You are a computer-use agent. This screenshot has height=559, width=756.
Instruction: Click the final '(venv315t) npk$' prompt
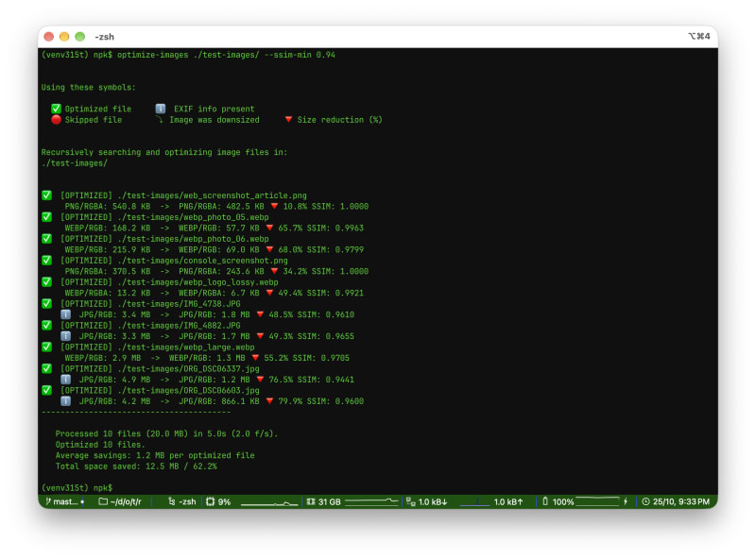point(77,487)
